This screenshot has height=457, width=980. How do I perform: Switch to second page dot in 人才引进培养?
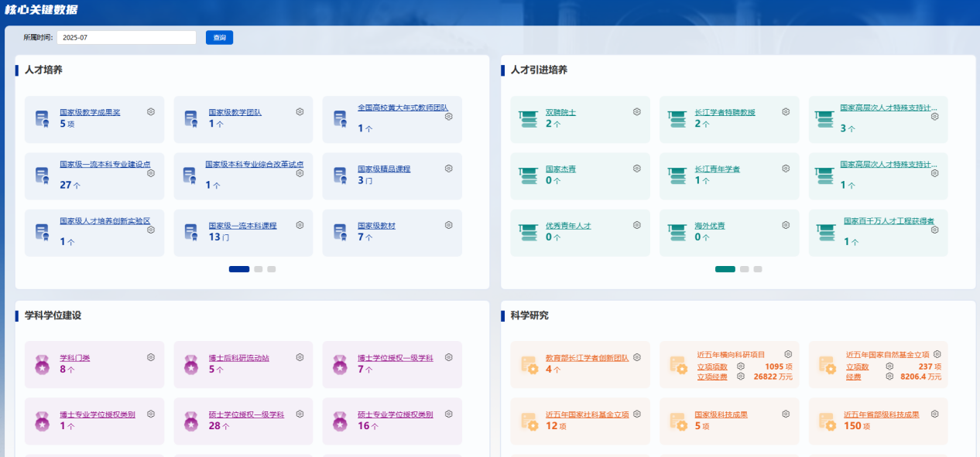[x=744, y=269]
